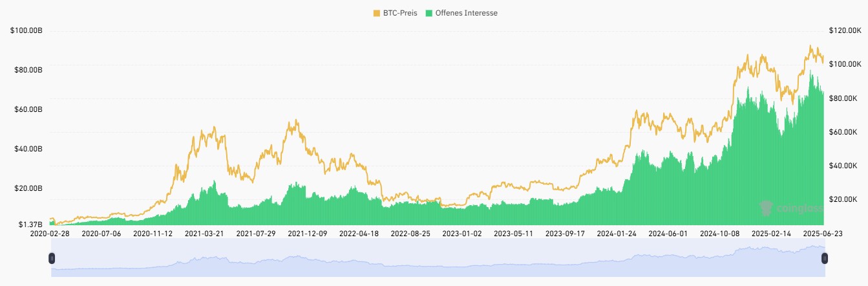Click the $100.00B left axis label
The width and height of the screenshot is (868, 286).
(x=26, y=30)
